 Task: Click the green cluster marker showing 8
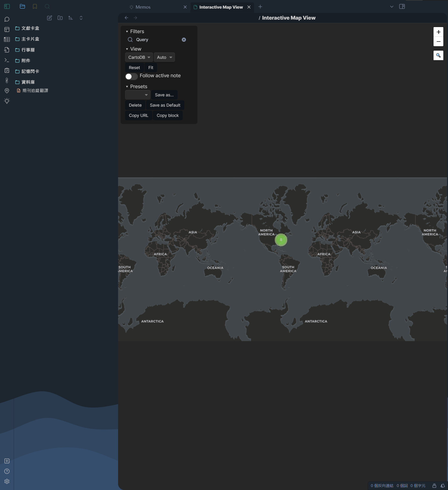click(281, 240)
